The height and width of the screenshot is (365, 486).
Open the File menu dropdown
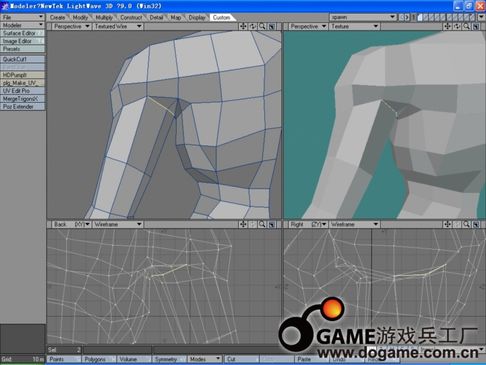[22, 17]
